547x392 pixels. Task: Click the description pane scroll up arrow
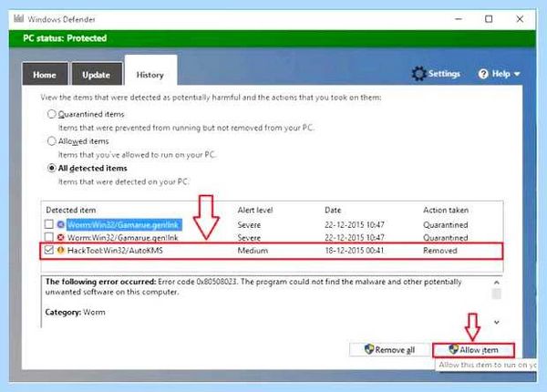497,282
